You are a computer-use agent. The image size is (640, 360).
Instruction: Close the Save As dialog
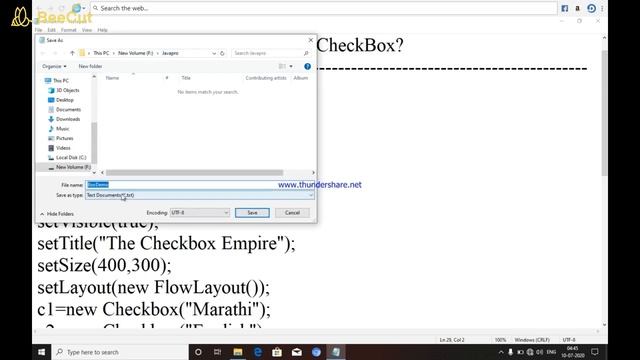(x=311, y=40)
